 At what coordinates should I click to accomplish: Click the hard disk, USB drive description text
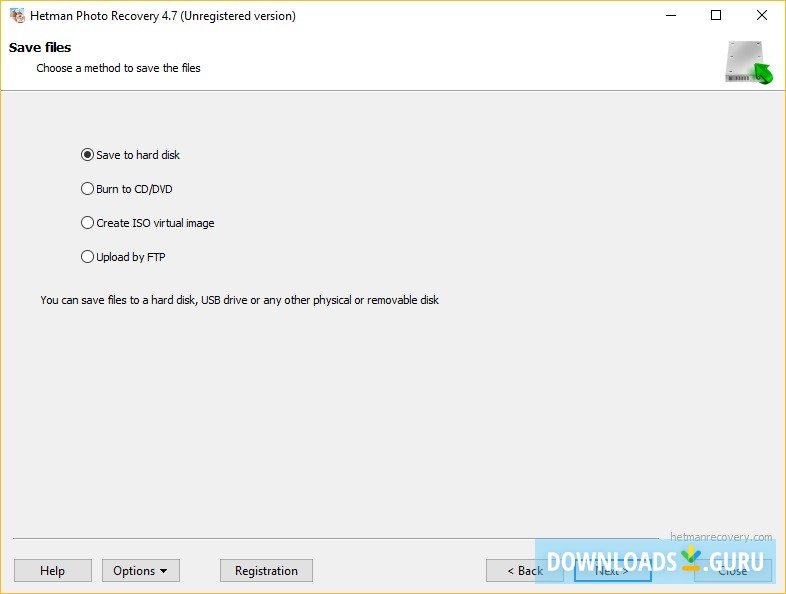coord(240,300)
